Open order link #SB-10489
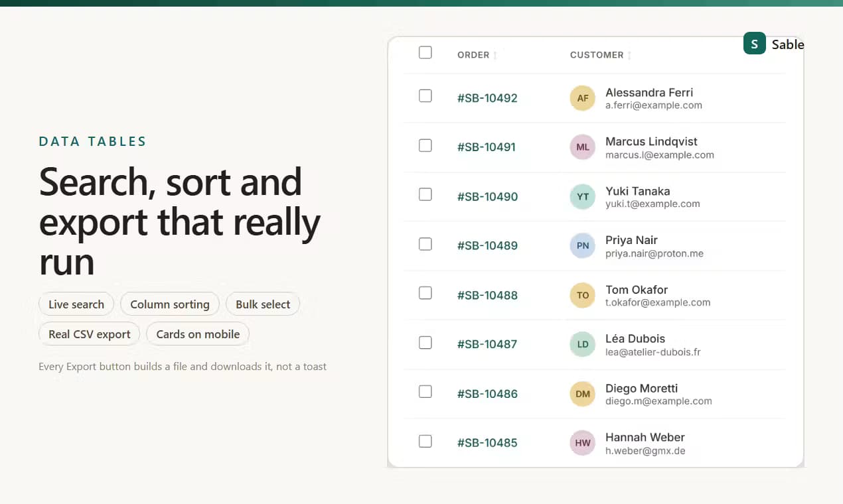This screenshot has width=843, height=504. pyautogui.click(x=487, y=246)
